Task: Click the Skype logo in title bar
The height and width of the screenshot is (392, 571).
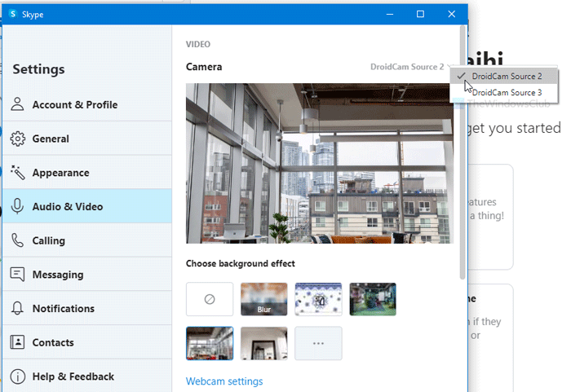Action: click(13, 14)
